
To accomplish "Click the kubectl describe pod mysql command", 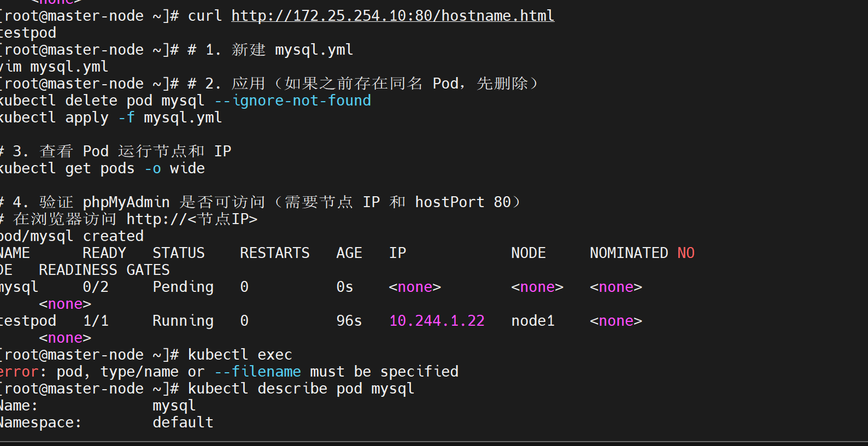I will pyautogui.click(x=301, y=389).
